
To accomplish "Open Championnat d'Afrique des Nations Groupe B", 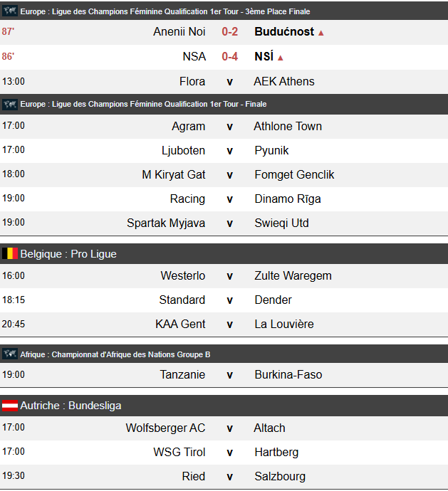I will click(x=115, y=354).
